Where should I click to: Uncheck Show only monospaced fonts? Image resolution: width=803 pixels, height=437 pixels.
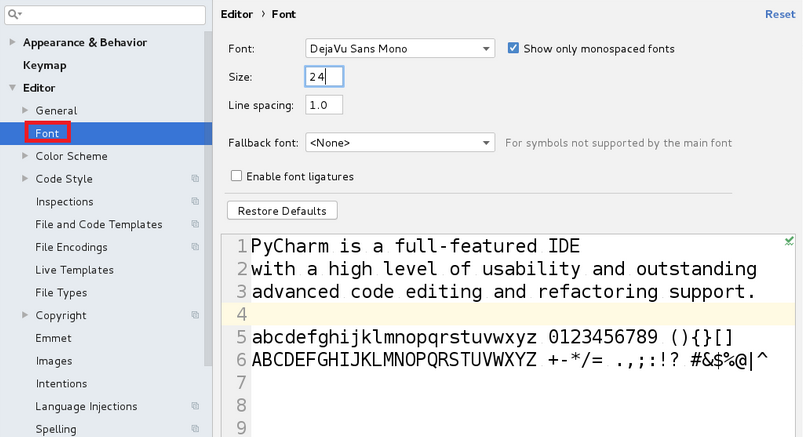(513, 48)
